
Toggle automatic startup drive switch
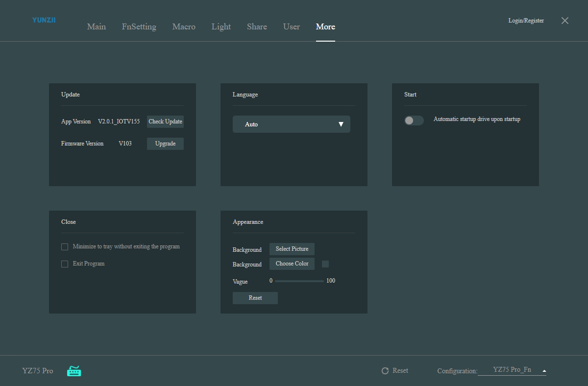click(414, 120)
